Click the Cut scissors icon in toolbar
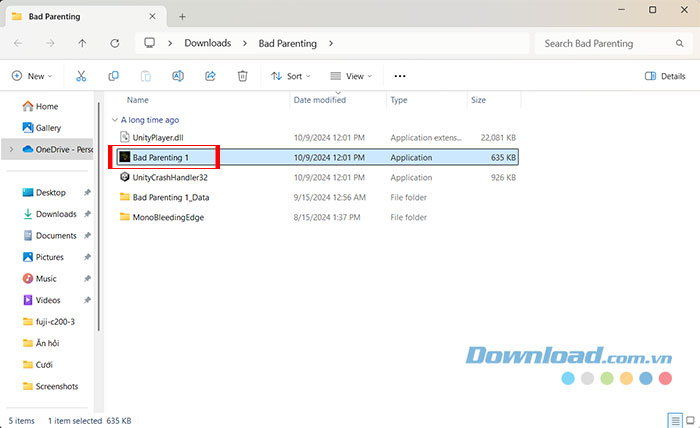Image resolution: width=700 pixels, height=428 pixels. coord(81,76)
